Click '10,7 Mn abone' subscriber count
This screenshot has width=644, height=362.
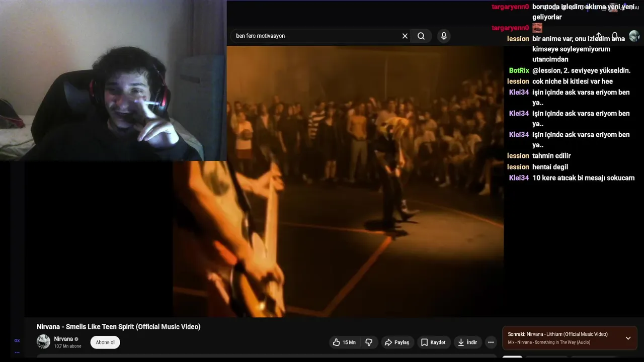[x=67, y=346]
